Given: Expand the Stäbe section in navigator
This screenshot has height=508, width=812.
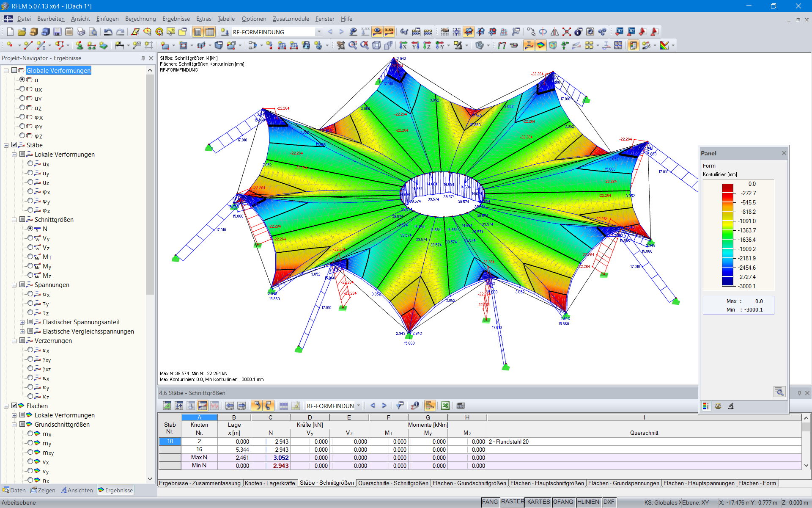Looking at the screenshot, I should tap(6, 144).
